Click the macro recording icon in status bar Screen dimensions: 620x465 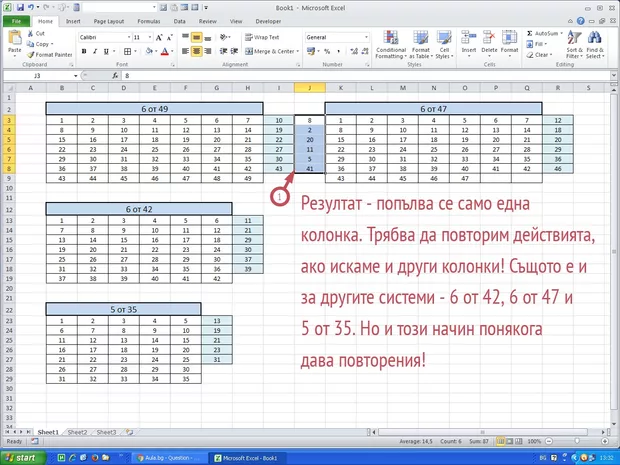(x=35, y=441)
